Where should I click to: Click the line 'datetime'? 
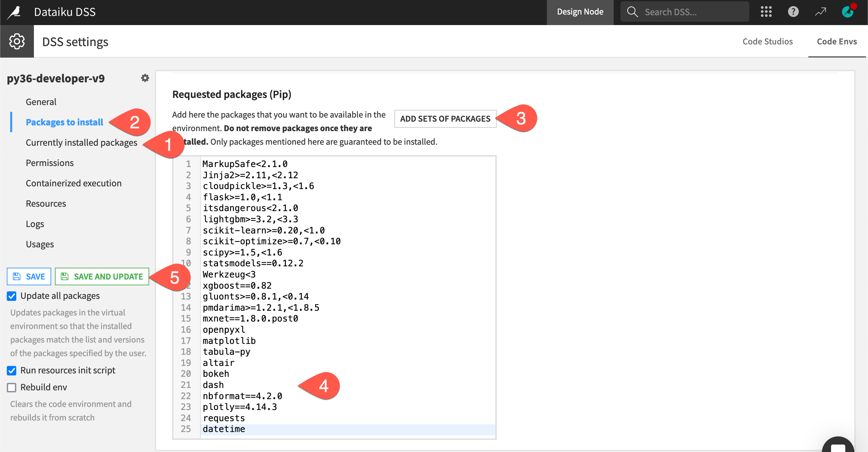224,429
